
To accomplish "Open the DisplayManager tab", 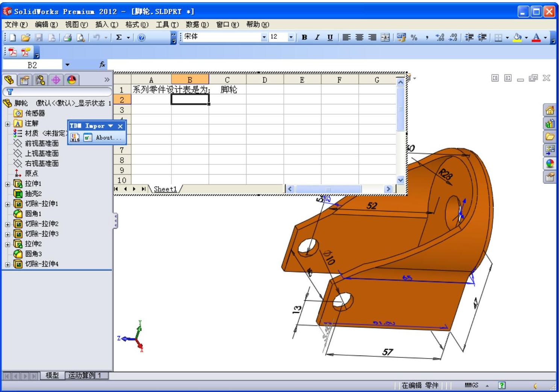I will point(71,80).
